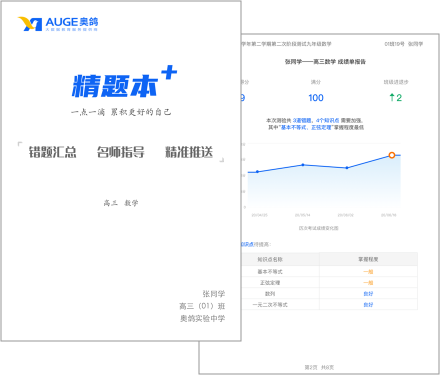The height and width of the screenshot is (375, 440).
Task: Click the blue 良好 rating for 数列
Action: coord(368,294)
